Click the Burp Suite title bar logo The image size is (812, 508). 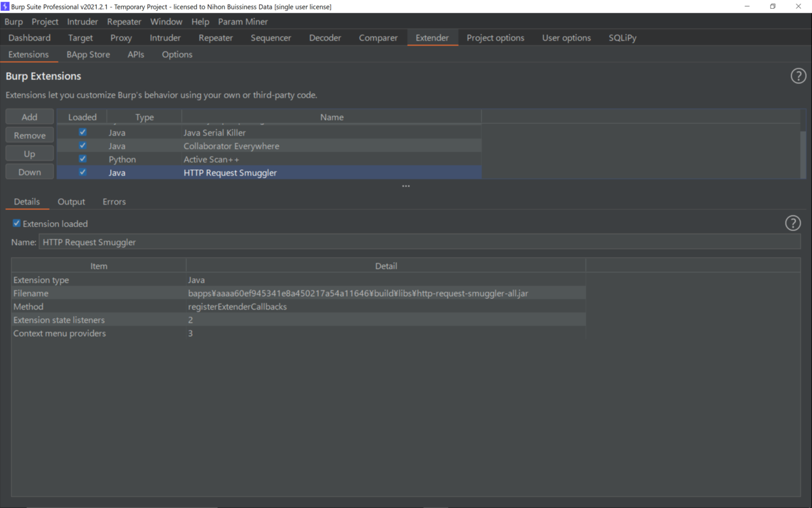click(x=5, y=6)
